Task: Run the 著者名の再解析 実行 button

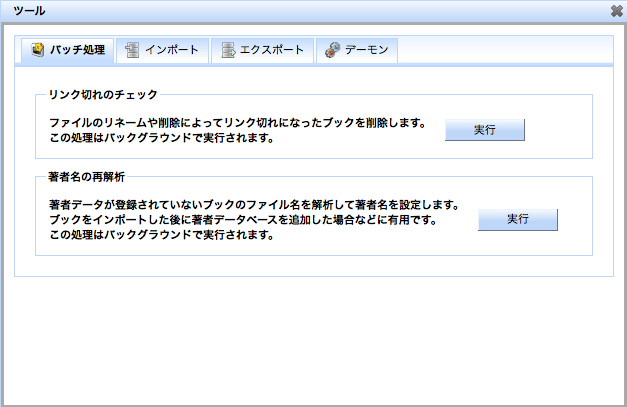Action: click(x=518, y=219)
